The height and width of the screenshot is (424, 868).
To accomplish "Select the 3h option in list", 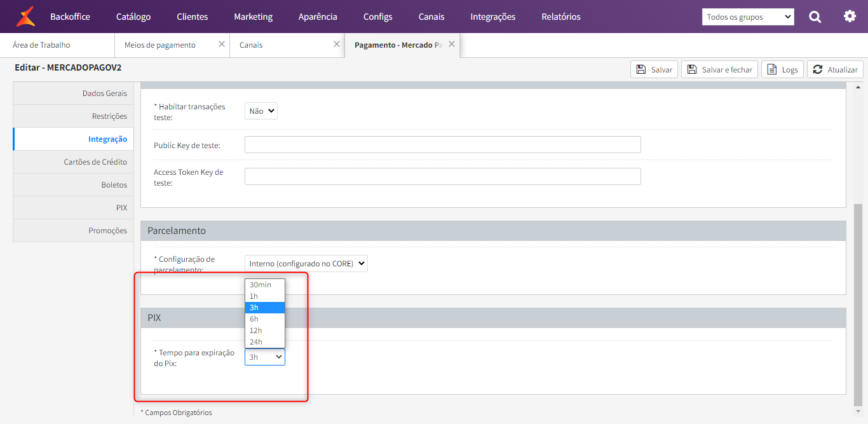I will [265, 308].
